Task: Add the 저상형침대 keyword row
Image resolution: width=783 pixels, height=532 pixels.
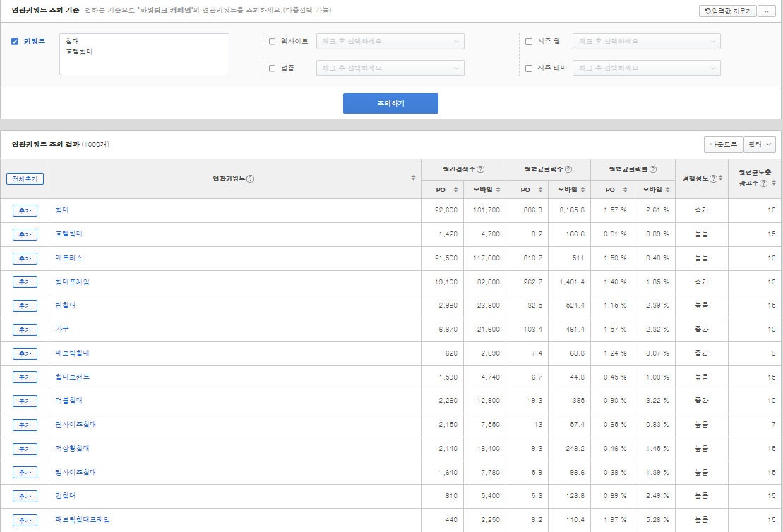Action: click(25, 449)
